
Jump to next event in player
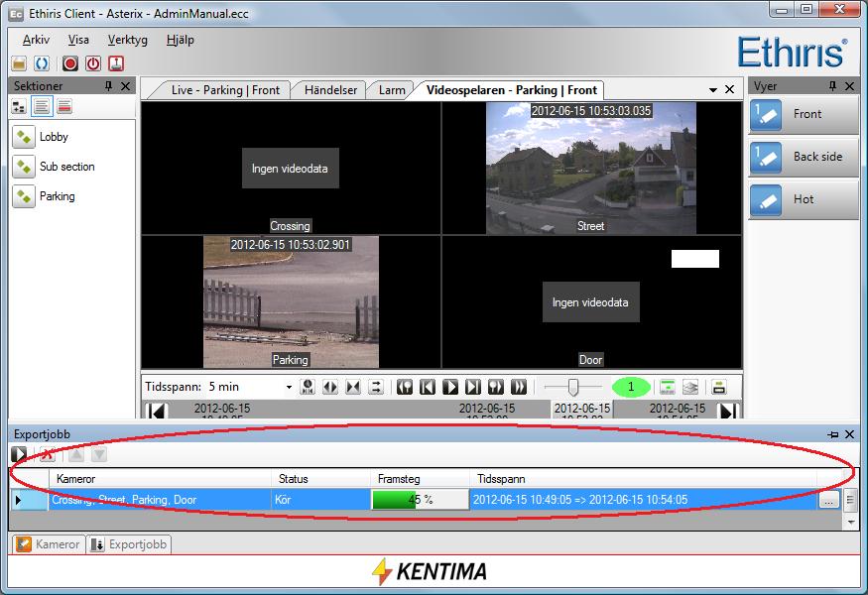tap(496, 387)
